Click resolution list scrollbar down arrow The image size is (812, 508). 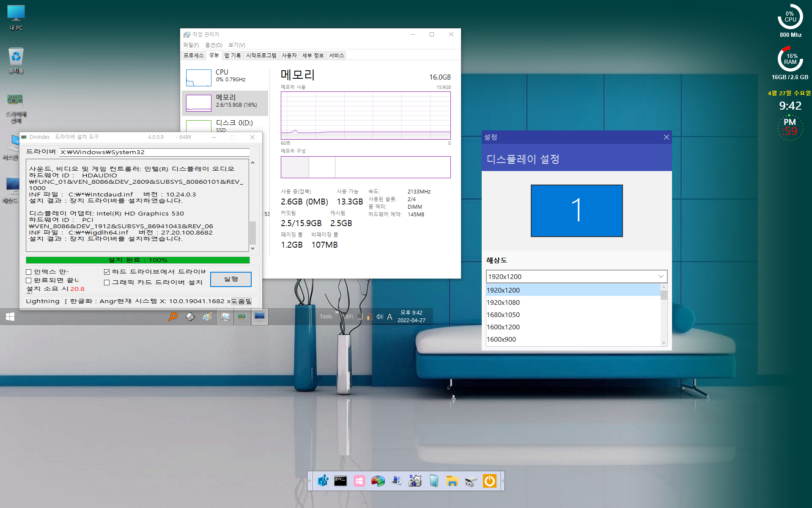664,342
